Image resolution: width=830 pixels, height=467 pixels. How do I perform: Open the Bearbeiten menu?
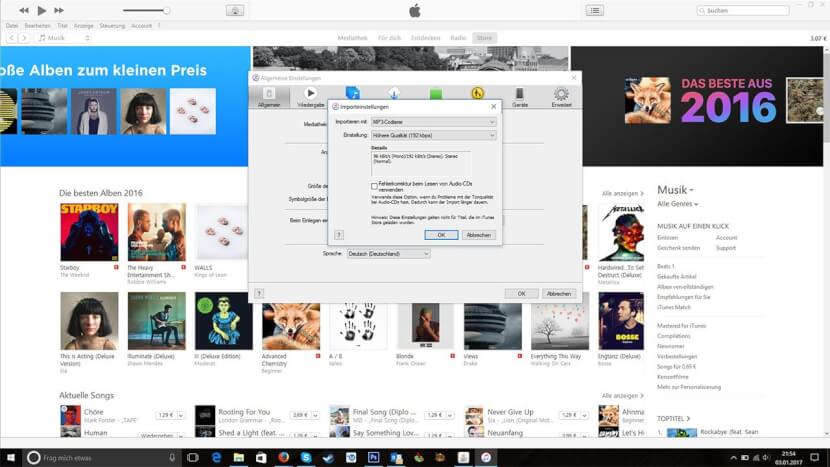point(37,25)
